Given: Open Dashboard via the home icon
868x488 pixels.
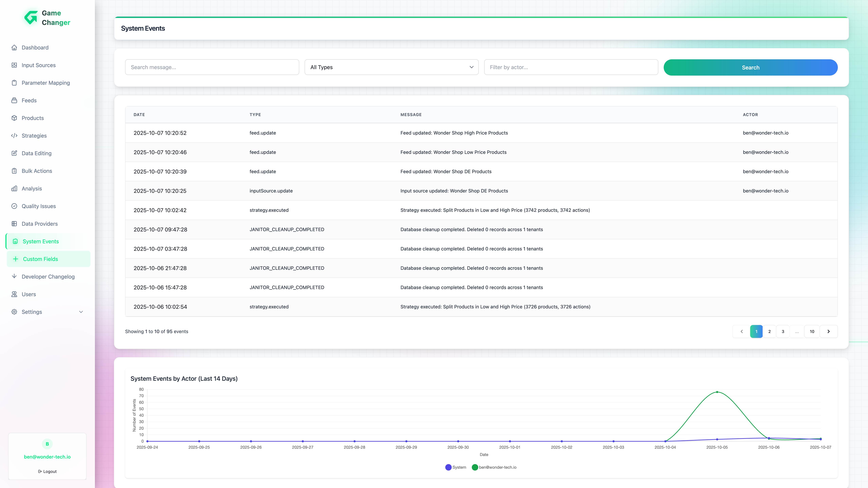Looking at the screenshot, I should (x=14, y=47).
